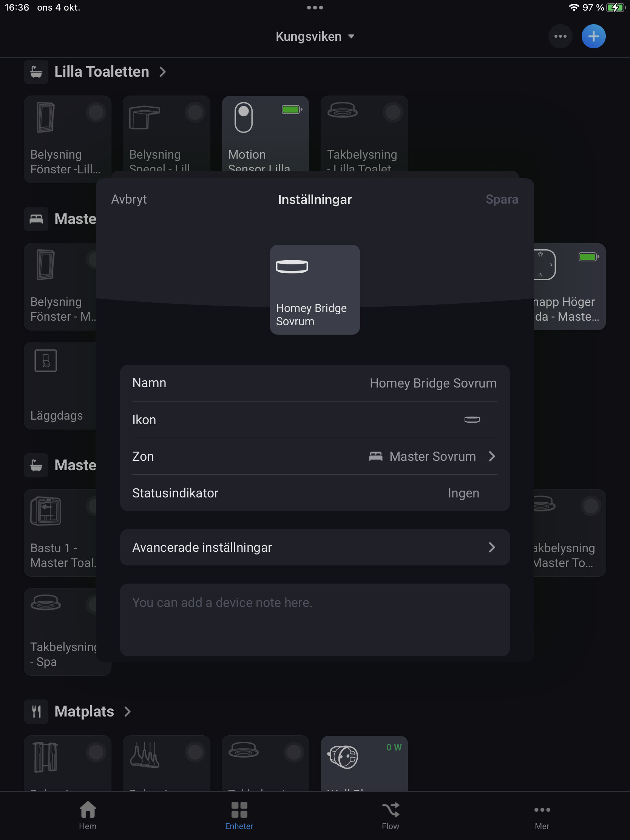Tap the Master Toalett bathtub zone icon
Image resolution: width=630 pixels, height=840 pixels.
[36, 465]
